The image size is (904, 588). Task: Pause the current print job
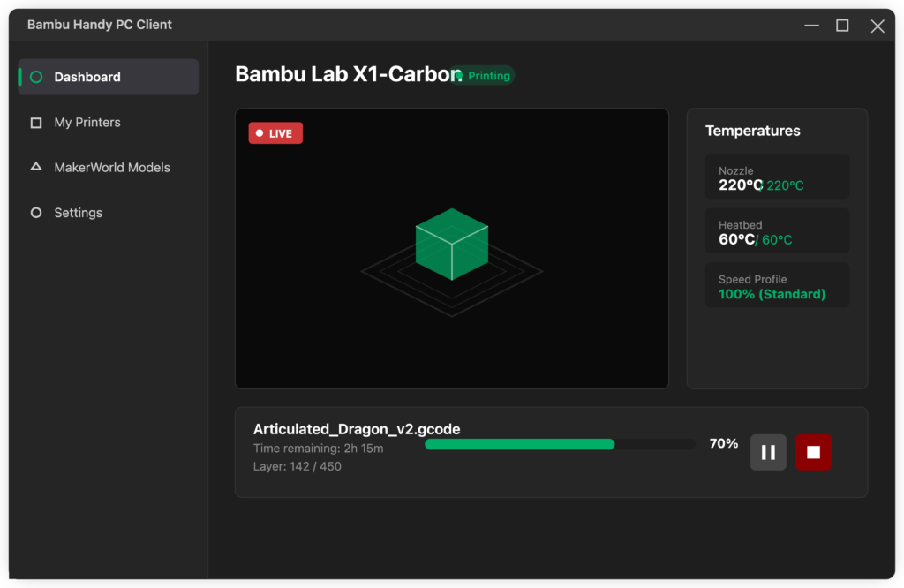coord(768,452)
